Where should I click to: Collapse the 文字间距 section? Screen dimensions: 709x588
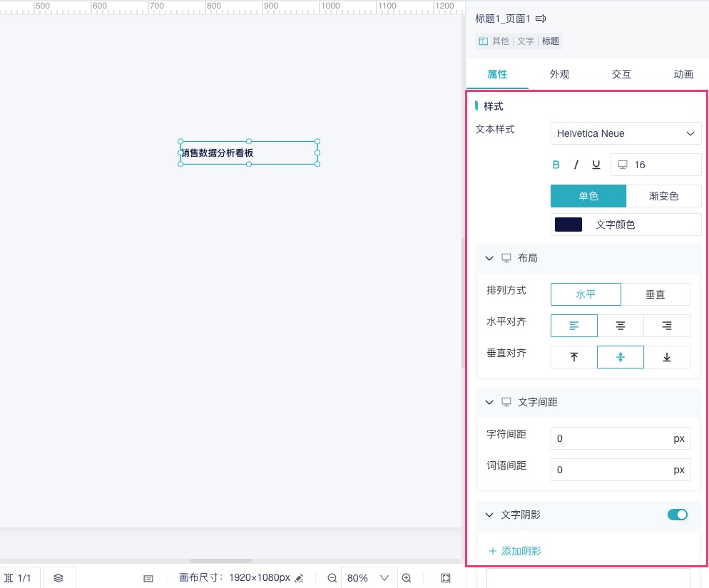click(489, 402)
